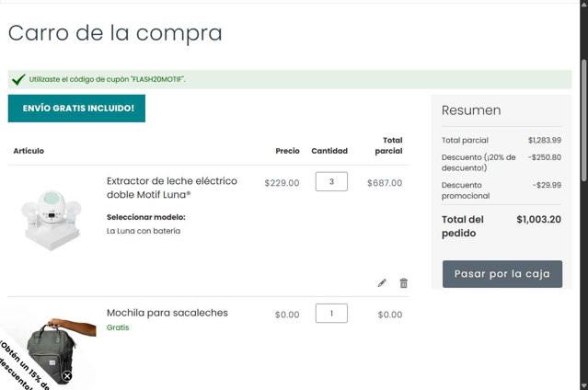Edit quantity field for Motif Luna extractor
This screenshot has width=588, height=390.
pos(331,181)
